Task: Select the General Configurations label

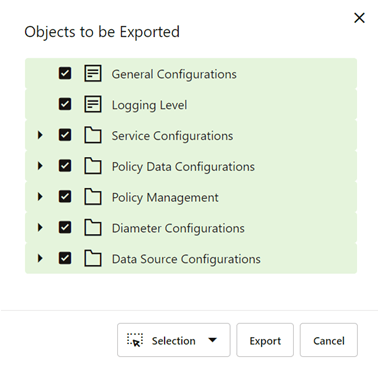Action: pyautogui.click(x=174, y=74)
